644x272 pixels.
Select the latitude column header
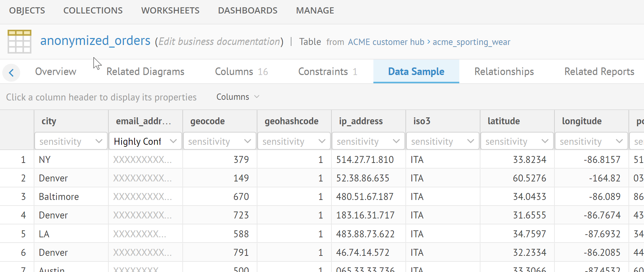(x=504, y=121)
